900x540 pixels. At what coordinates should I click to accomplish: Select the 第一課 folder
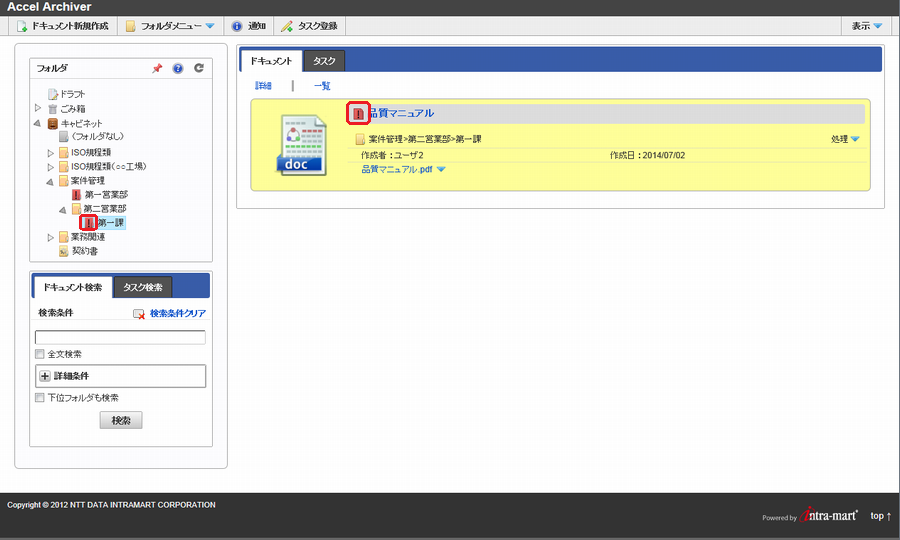[x=111, y=223]
